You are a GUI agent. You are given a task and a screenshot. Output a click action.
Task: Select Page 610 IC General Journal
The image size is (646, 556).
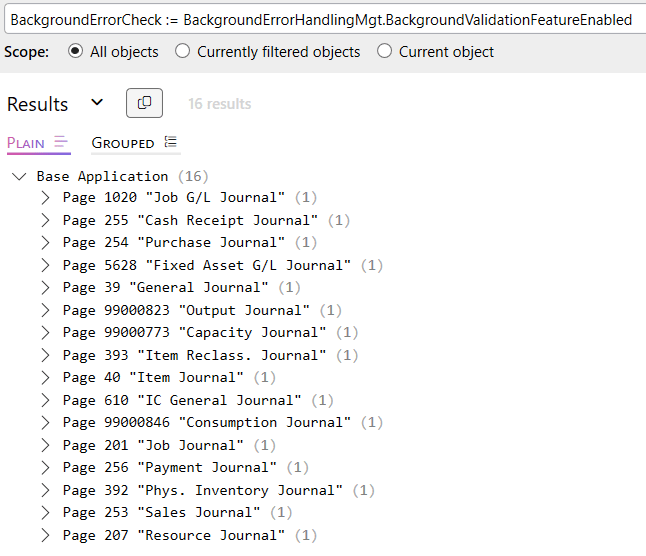(182, 400)
